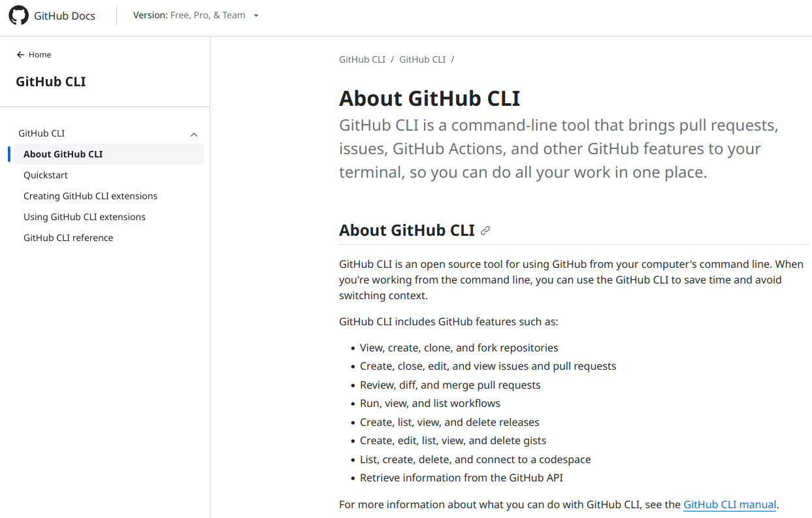
Task: Click the GitHub CLI sidebar title
Action: [x=51, y=82]
